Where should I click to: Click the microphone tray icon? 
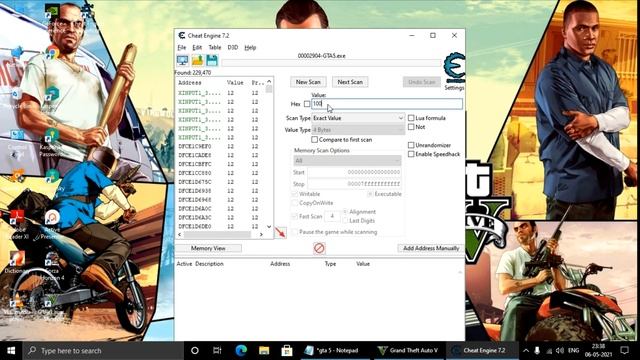(x=537, y=350)
